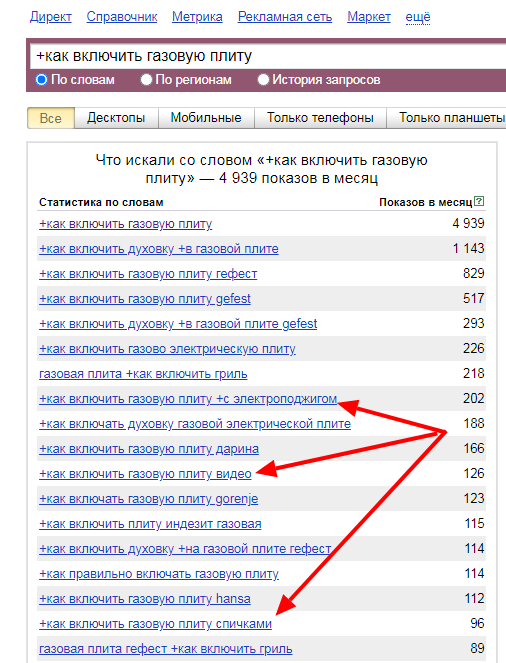This screenshot has width=506, height=663.
Task: Click the 218 impressions value
Action: coord(473,373)
